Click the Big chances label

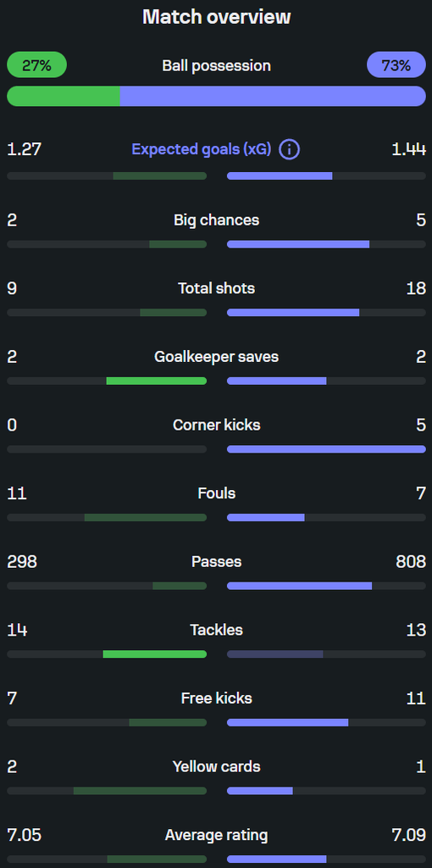216,220
